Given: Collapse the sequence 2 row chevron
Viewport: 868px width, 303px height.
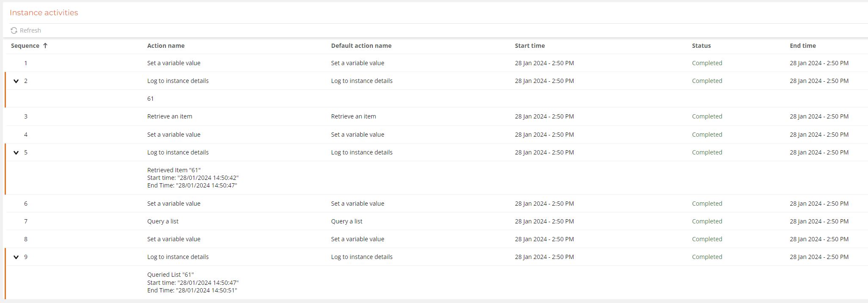Looking at the screenshot, I should coord(16,81).
